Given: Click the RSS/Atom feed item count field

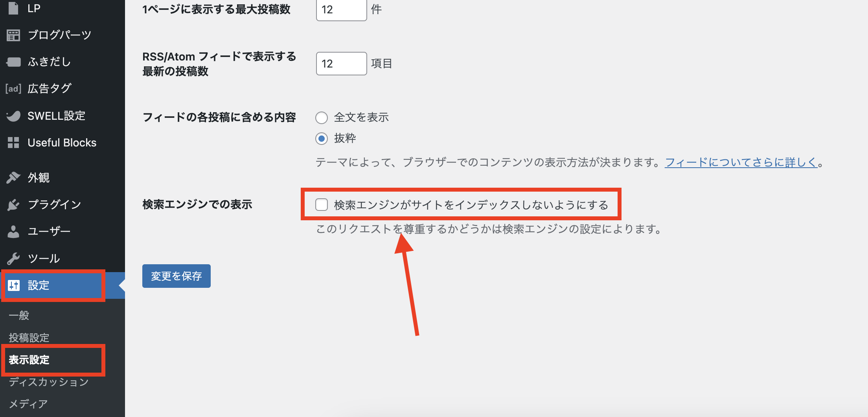Looking at the screenshot, I should (x=341, y=64).
